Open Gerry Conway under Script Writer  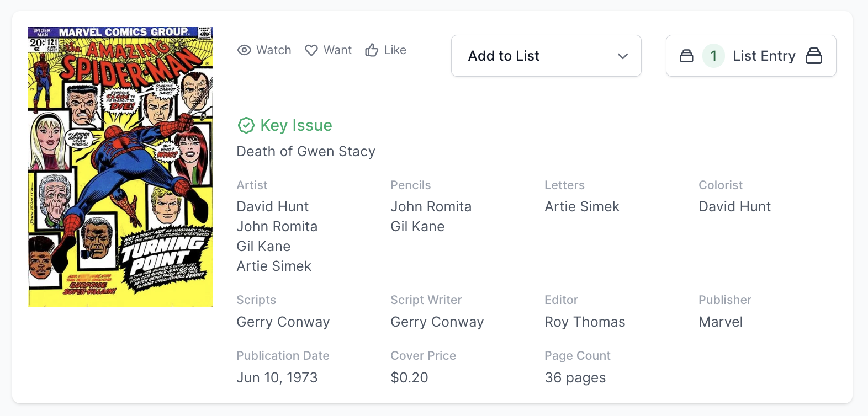437,322
